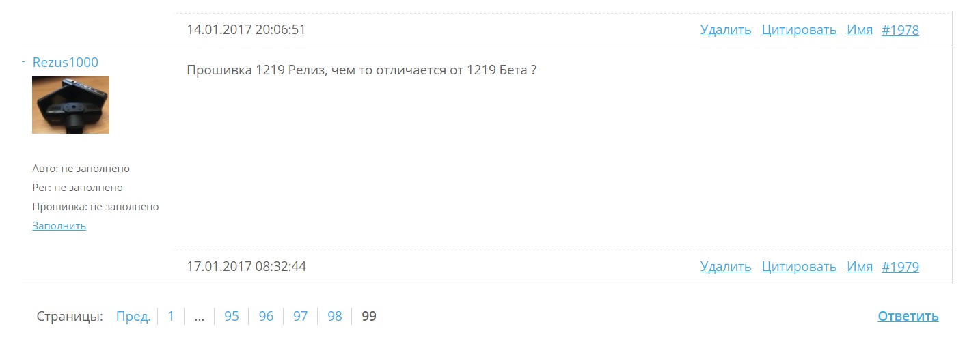Select the current page 99 indicator
Image resolution: width=980 pixels, height=359 pixels.
pos(369,317)
